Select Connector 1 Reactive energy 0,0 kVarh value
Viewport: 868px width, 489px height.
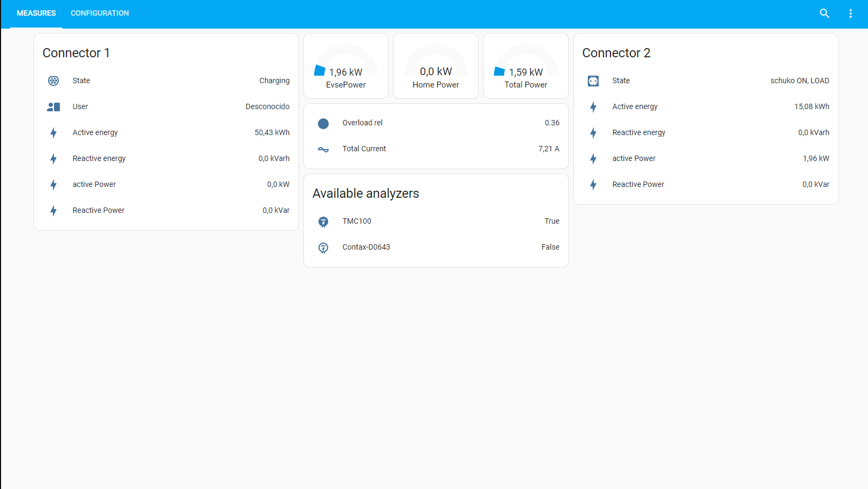(274, 158)
